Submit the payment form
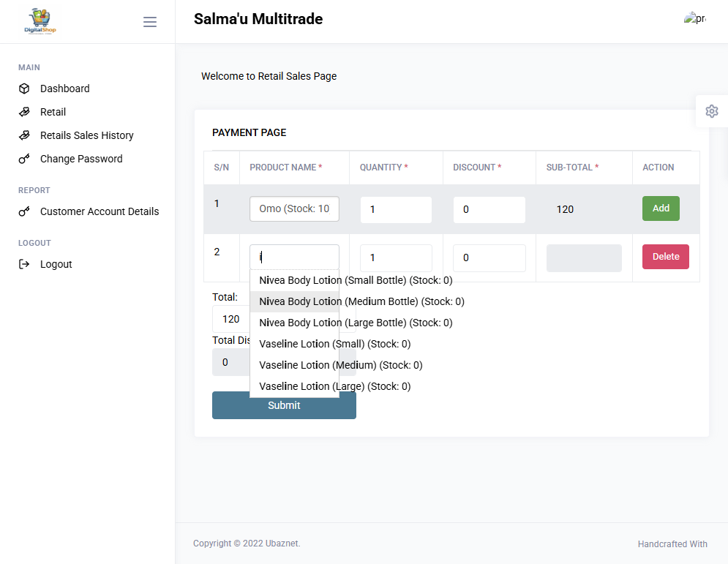This screenshot has height=564, width=728. 284,405
